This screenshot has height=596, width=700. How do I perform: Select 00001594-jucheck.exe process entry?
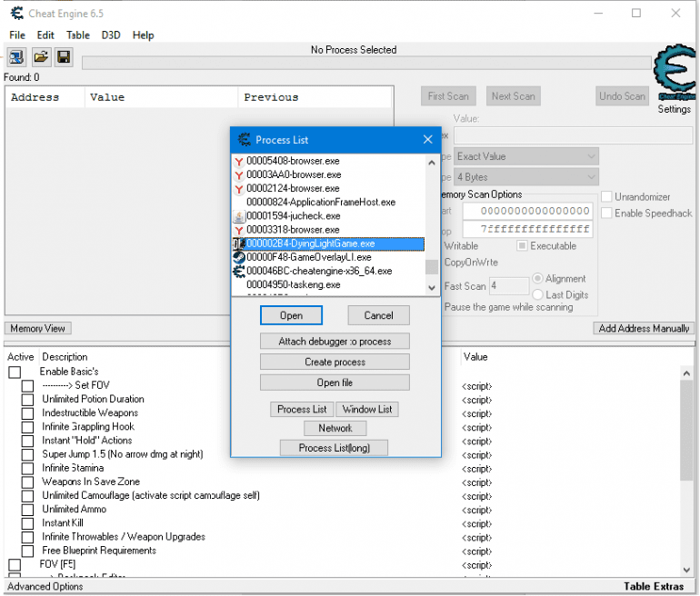click(x=293, y=216)
